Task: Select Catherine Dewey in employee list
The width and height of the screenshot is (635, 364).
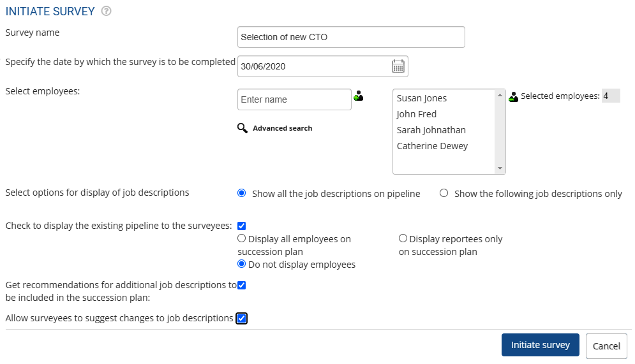Action: (432, 146)
